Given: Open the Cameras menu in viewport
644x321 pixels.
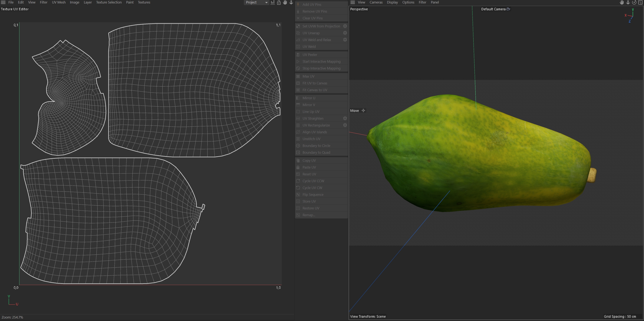Looking at the screenshot, I should (x=376, y=2).
